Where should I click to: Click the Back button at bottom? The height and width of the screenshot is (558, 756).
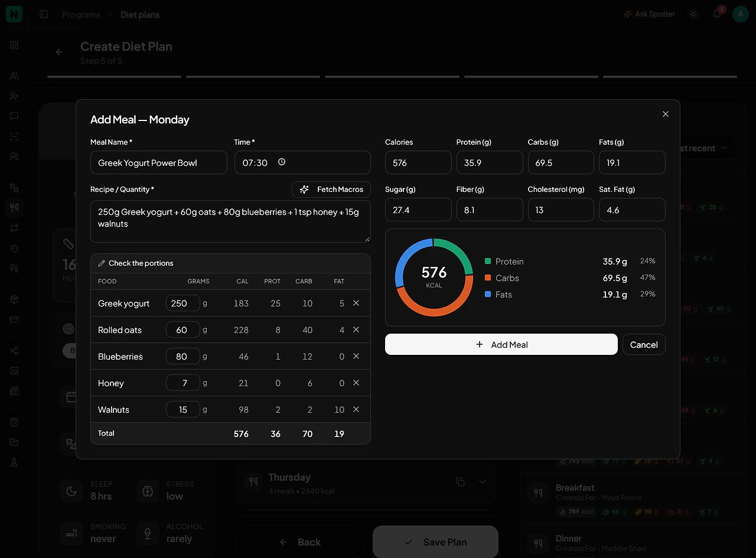click(299, 542)
